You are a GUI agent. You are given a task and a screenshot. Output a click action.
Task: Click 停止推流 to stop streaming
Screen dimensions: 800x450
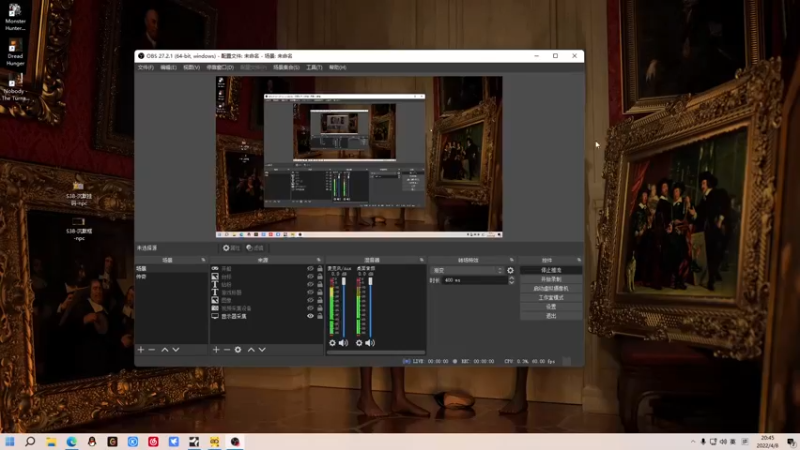(x=551, y=270)
